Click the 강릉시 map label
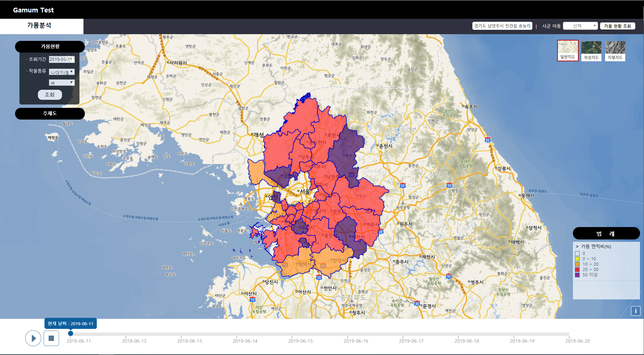 (x=503, y=169)
